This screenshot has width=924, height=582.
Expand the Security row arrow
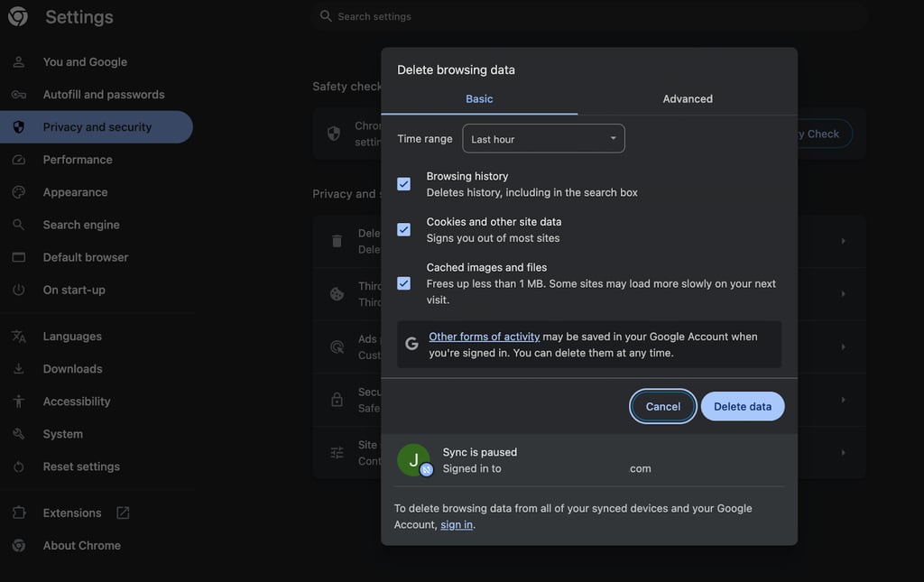coord(844,400)
